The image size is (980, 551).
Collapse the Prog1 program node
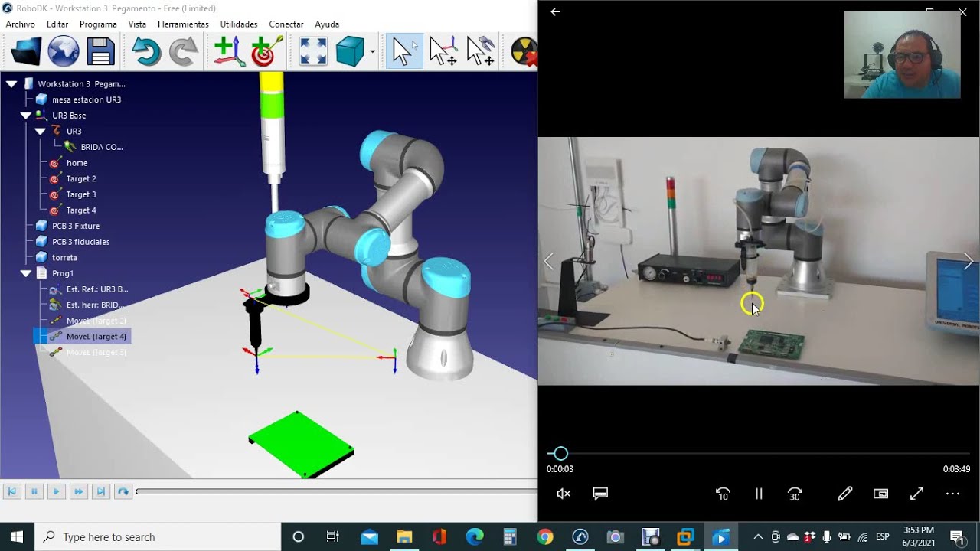[x=26, y=273]
